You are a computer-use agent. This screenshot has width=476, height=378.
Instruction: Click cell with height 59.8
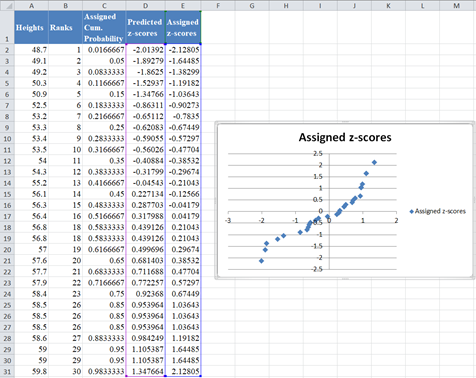[x=31, y=371]
